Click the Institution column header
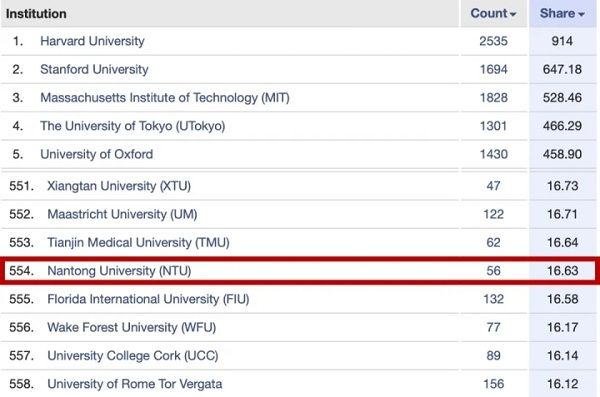The image size is (600, 397). [x=36, y=14]
